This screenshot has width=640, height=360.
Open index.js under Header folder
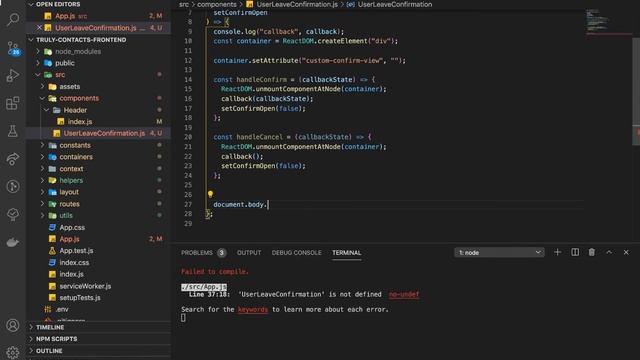point(98,122)
